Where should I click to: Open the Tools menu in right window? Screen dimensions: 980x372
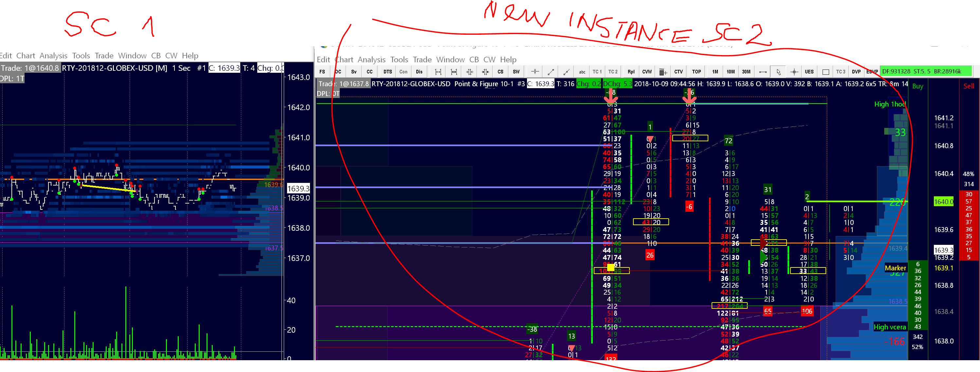(399, 60)
